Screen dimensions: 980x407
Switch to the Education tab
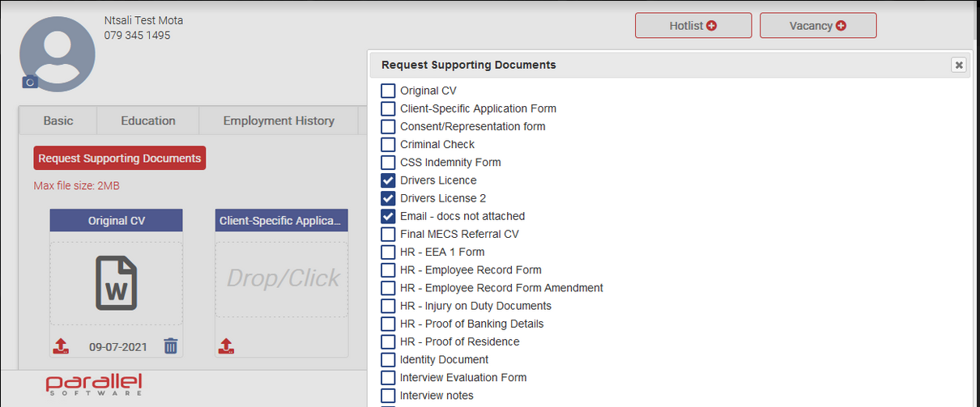click(148, 121)
